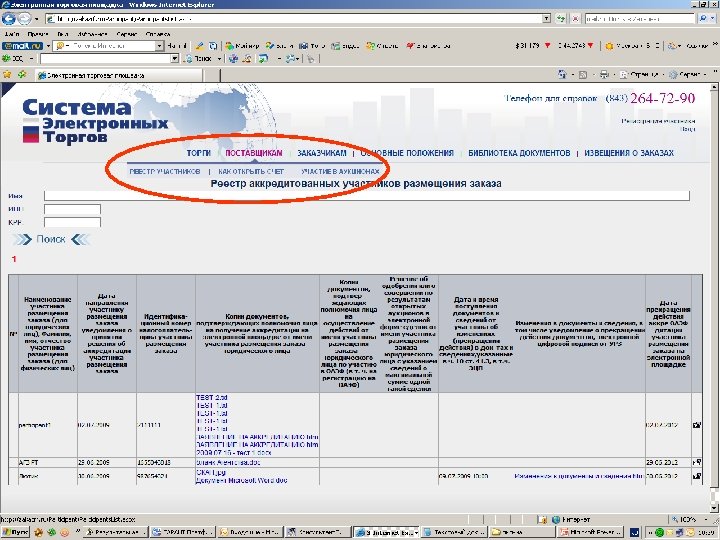Open the РЕЕСТР УЧАСТНИКОВ sub-link

click(x=165, y=172)
